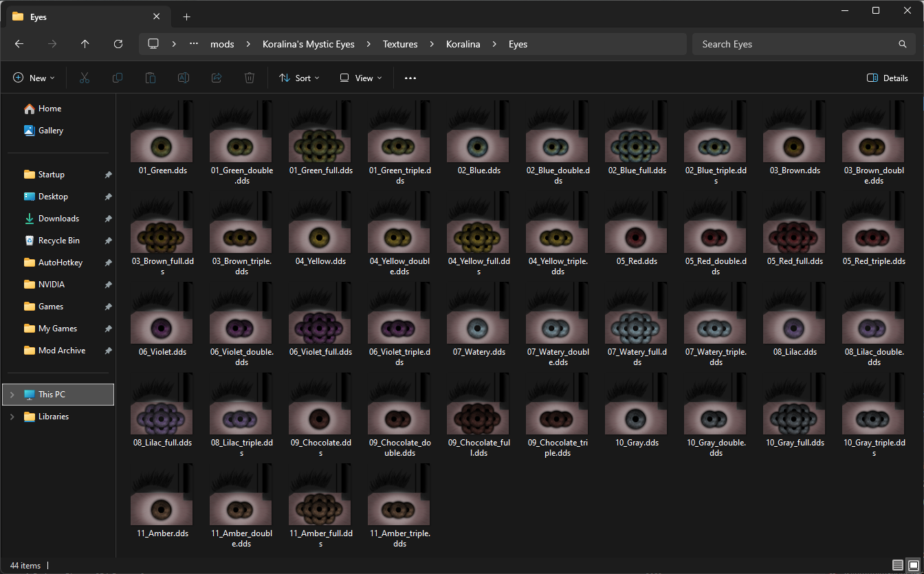924x574 pixels.
Task: Click the Delete trash icon
Action: click(250, 78)
